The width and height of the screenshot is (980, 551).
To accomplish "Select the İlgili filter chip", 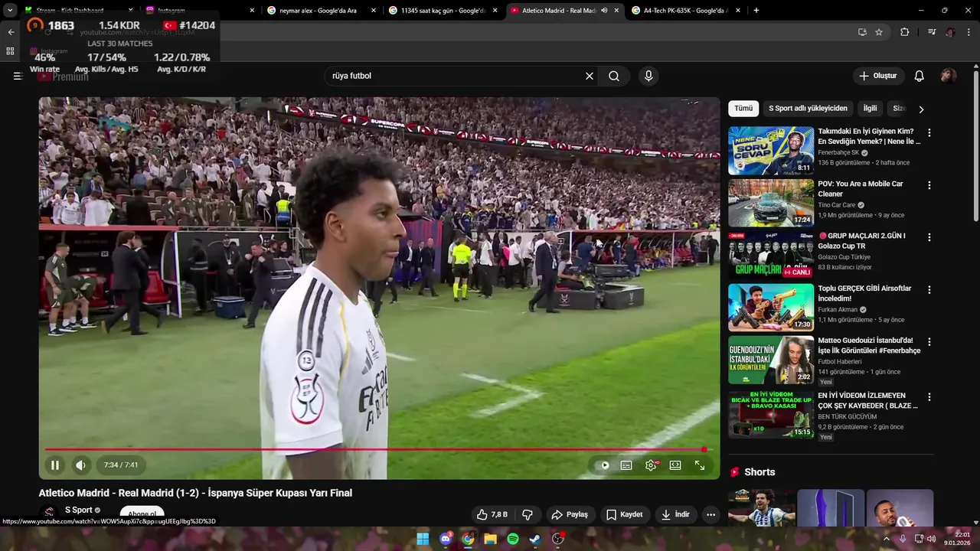I will pyautogui.click(x=870, y=109).
